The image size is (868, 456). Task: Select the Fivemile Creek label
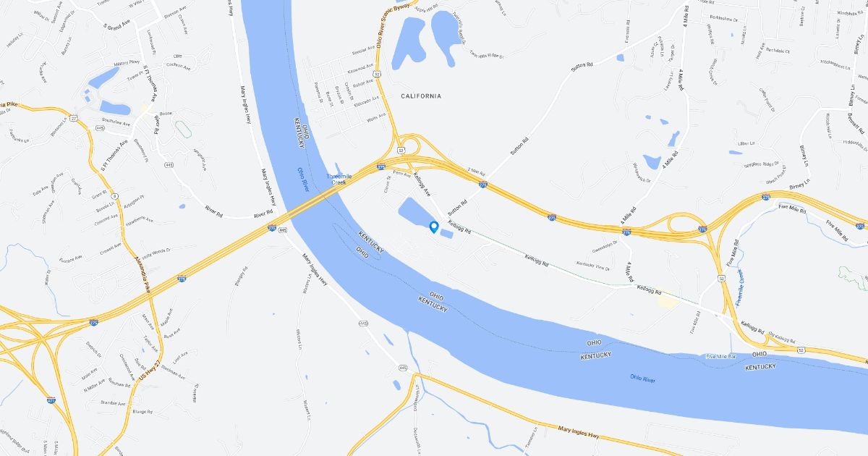click(739, 287)
